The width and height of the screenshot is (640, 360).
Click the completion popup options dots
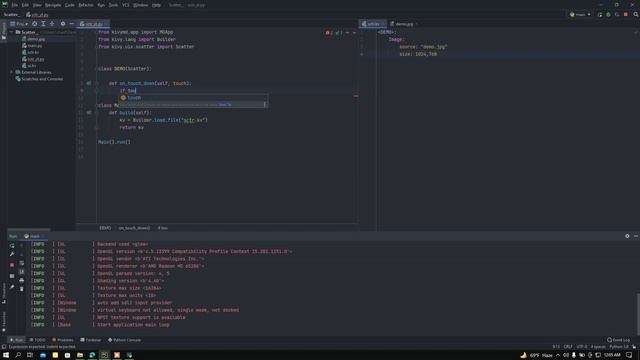[265, 104]
